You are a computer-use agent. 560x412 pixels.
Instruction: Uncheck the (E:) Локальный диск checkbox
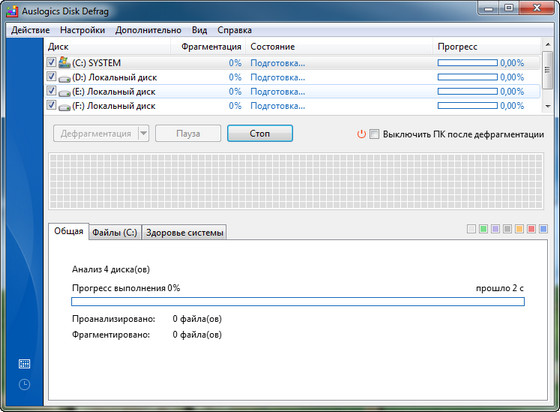(x=51, y=91)
